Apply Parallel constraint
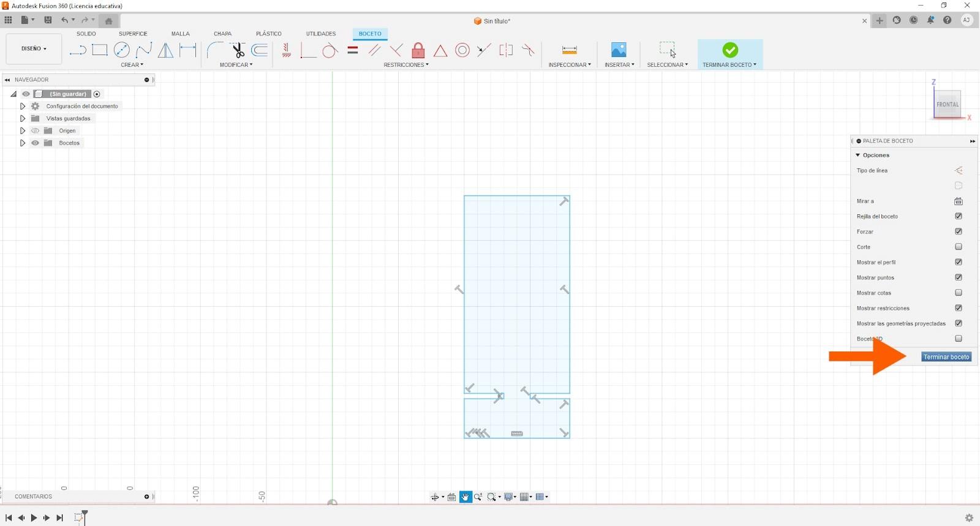 [374, 50]
